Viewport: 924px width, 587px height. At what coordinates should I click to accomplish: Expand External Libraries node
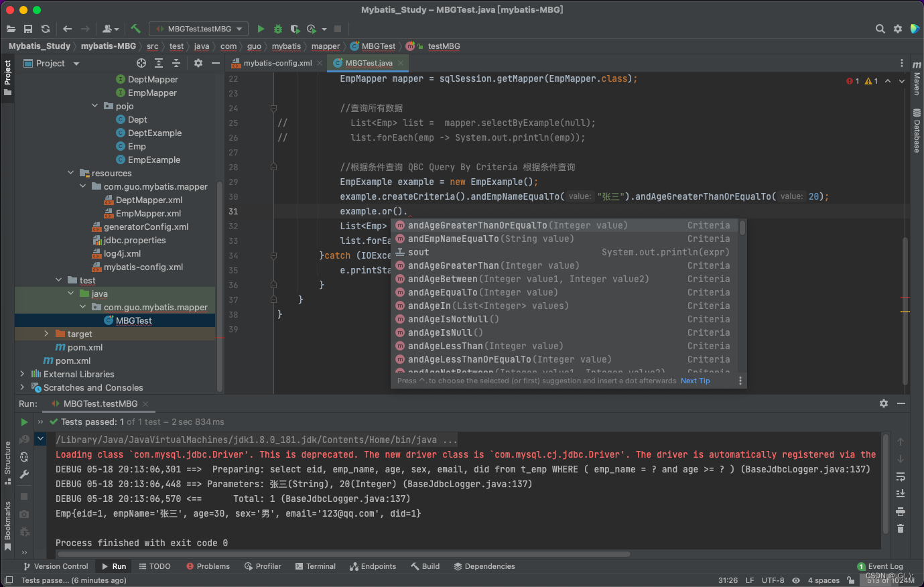tap(22, 374)
